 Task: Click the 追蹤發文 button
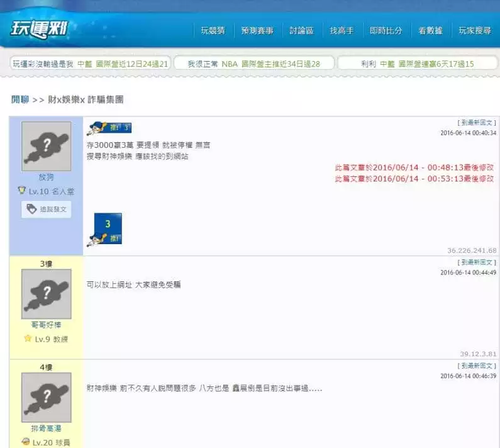coord(47,210)
